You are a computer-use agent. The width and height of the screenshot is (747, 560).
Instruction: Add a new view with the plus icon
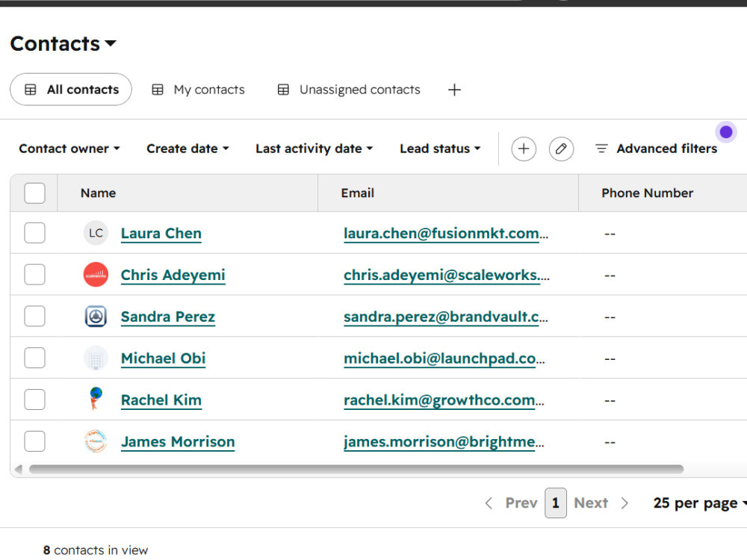[454, 90]
